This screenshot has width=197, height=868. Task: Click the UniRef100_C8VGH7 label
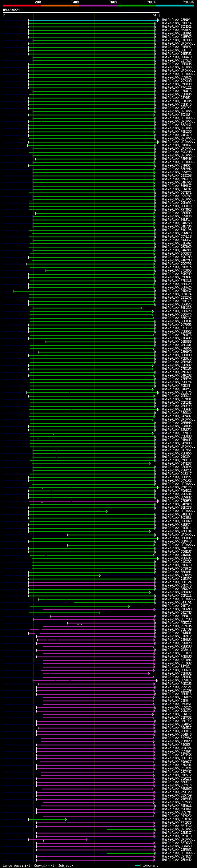click(177, 497)
